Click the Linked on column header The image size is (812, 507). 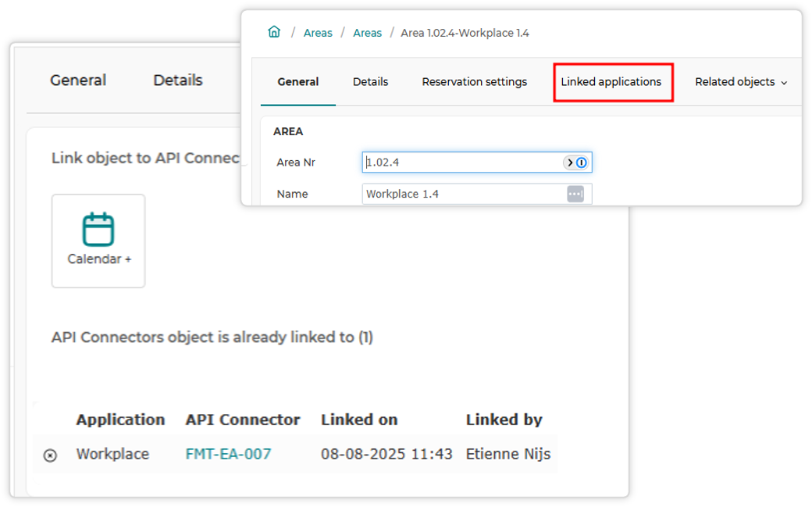359,420
